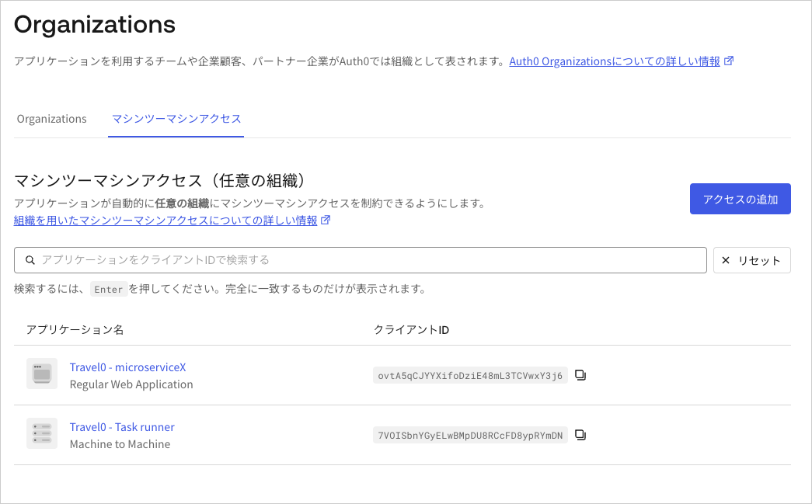Click the Regular Web Application label
This screenshot has height=504, width=812.
coord(131,384)
